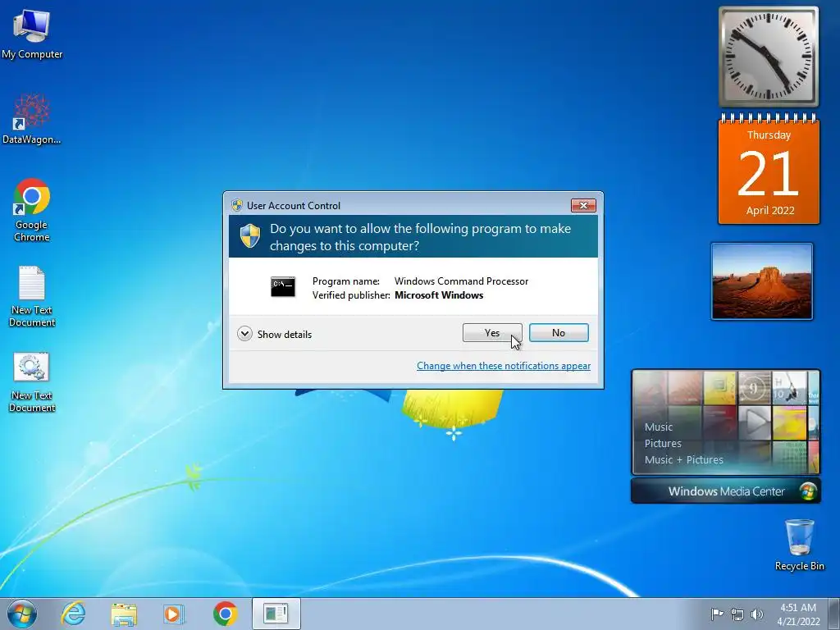Screen dimensions: 840x630
Task: Launch Windows Media Player from taskbar
Action: tap(174, 614)
